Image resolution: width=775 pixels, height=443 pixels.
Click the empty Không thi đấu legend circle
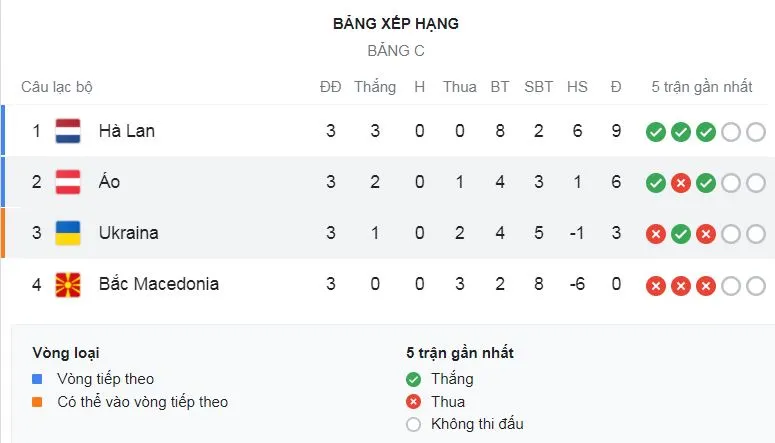pos(414,424)
